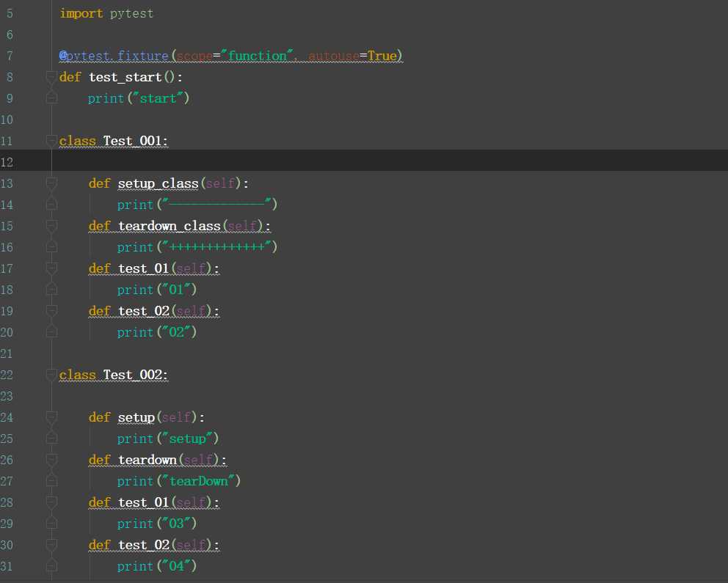Image resolution: width=728 pixels, height=583 pixels.
Task: Collapse test_01 fold marker on line 28
Action: [51, 502]
